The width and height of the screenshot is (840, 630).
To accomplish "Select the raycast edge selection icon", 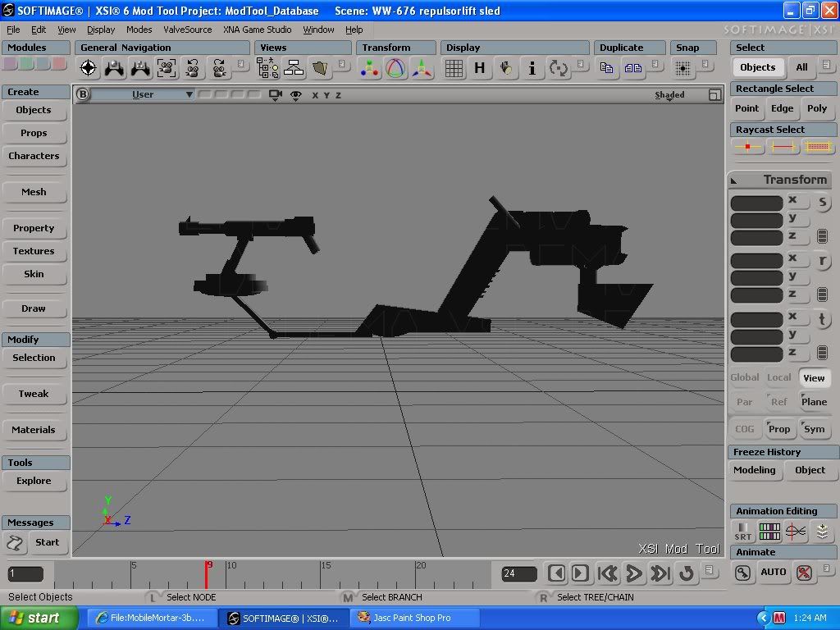I will point(783,146).
